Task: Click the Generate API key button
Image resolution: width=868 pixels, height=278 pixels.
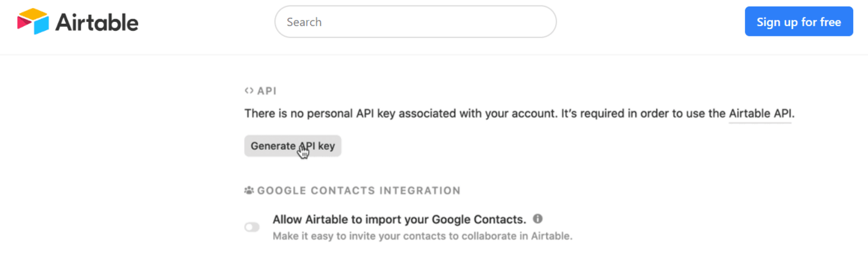Action: [293, 146]
